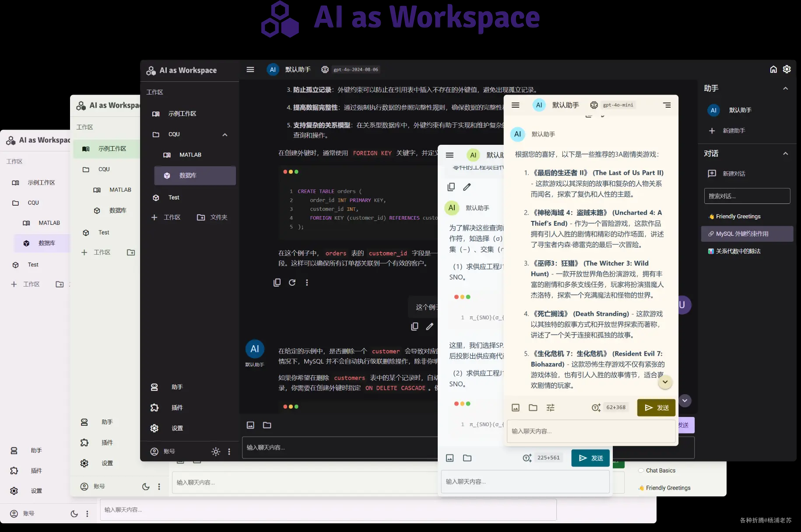Click token counter icon beside 225+561
The width and height of the screenshot is (801, 532).
(x=527, y=458)
